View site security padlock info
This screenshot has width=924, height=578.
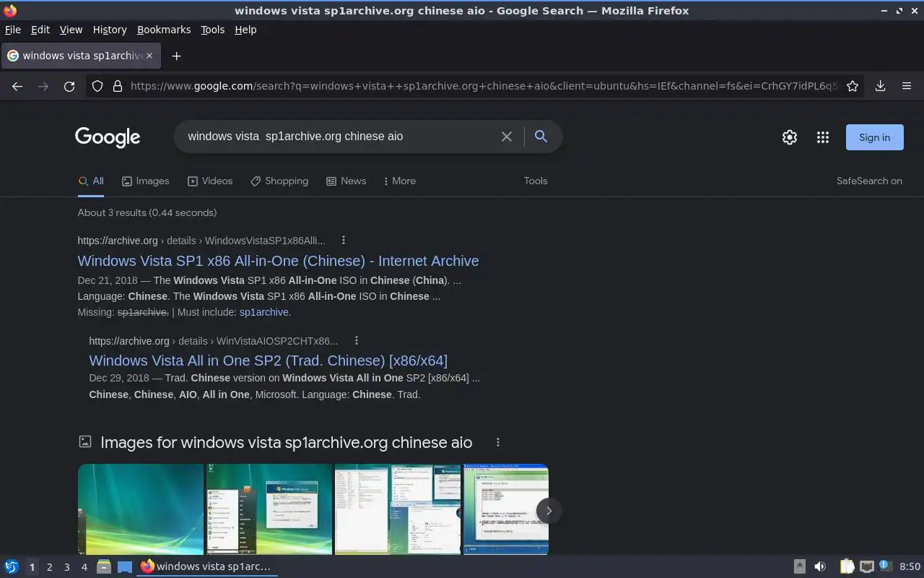[x=118, y=86]
